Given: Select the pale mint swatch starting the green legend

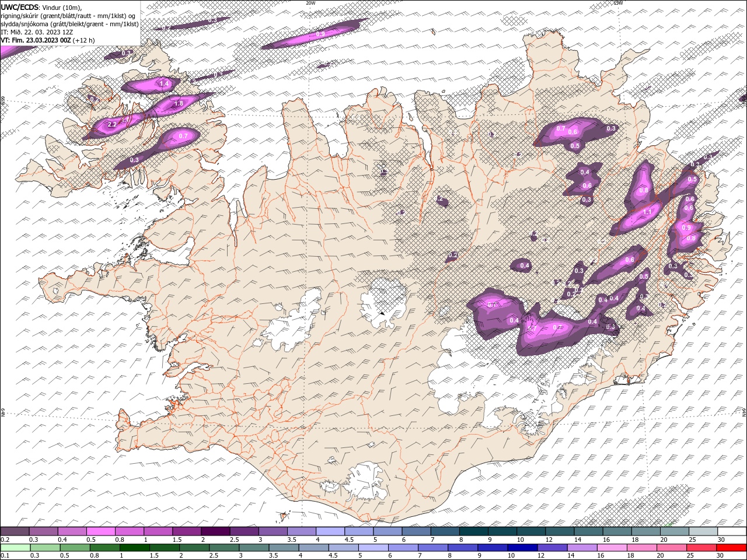Looking at the screenshot, I should click(x=15, y=548).
